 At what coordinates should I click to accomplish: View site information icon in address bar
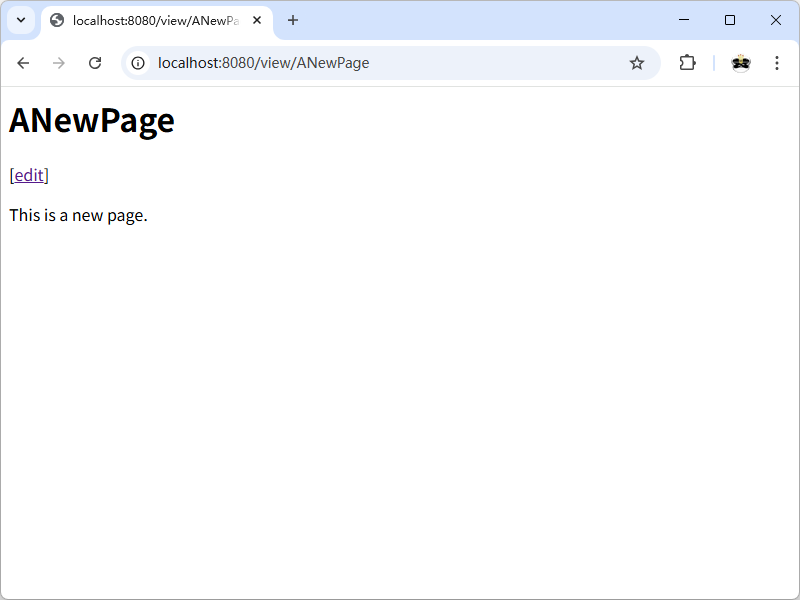(x=139, y=63)
